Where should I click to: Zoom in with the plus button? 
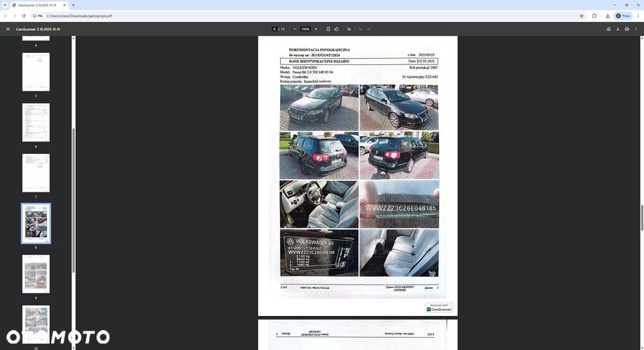316,29
